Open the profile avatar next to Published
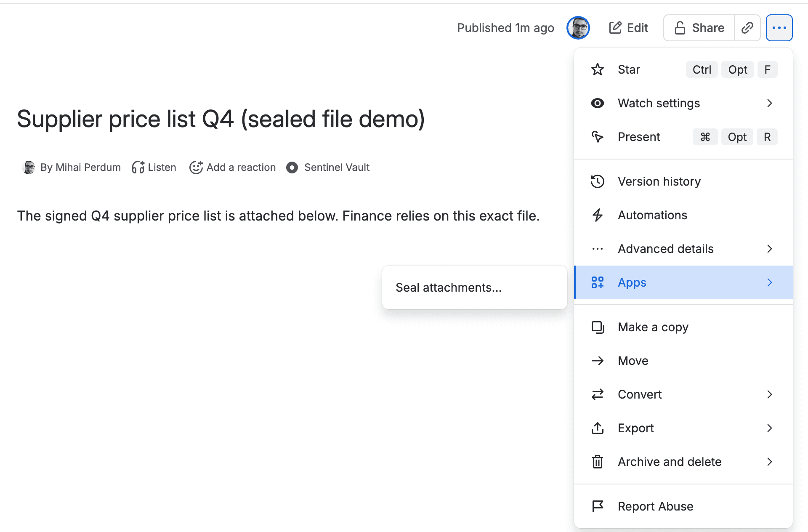 point(578,28)
